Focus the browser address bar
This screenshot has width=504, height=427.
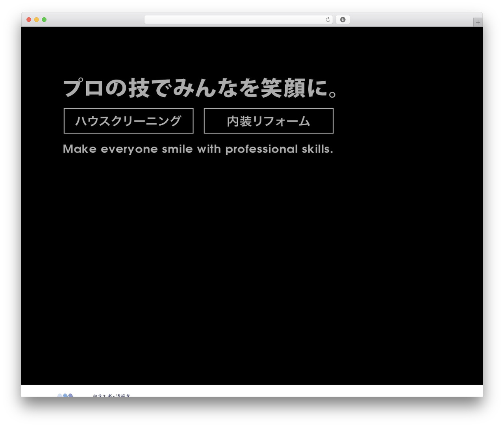click(238, 20)
